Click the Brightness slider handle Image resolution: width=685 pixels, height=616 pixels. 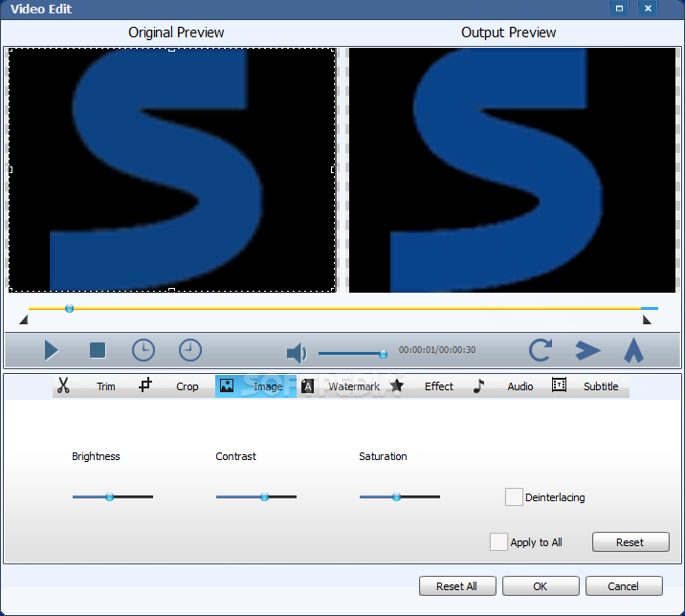(110, 496)
